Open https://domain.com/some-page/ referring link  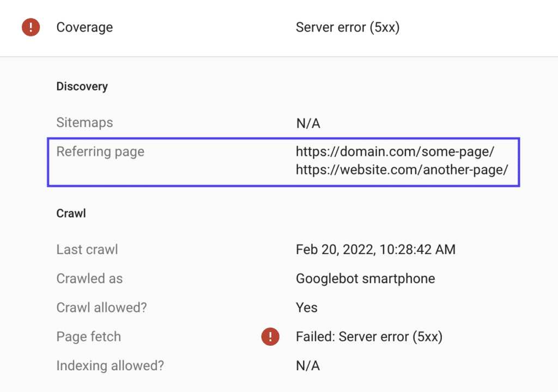[396, 152]
